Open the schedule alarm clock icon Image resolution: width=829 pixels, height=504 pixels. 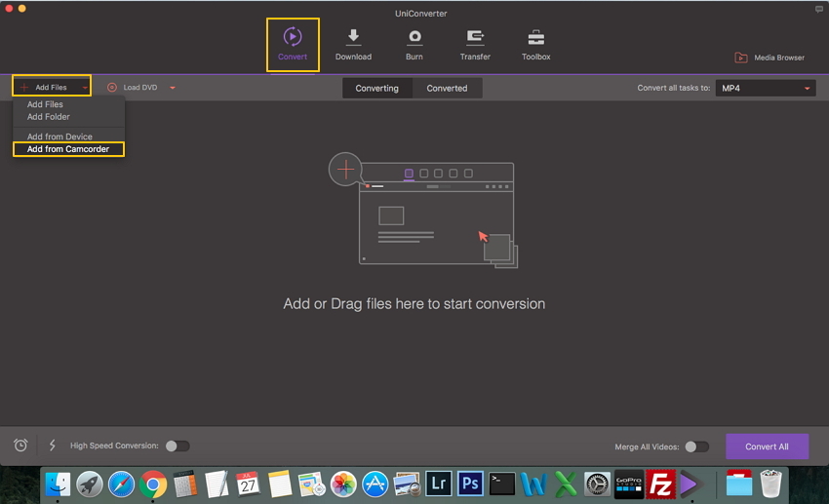(x=20, y=446)
